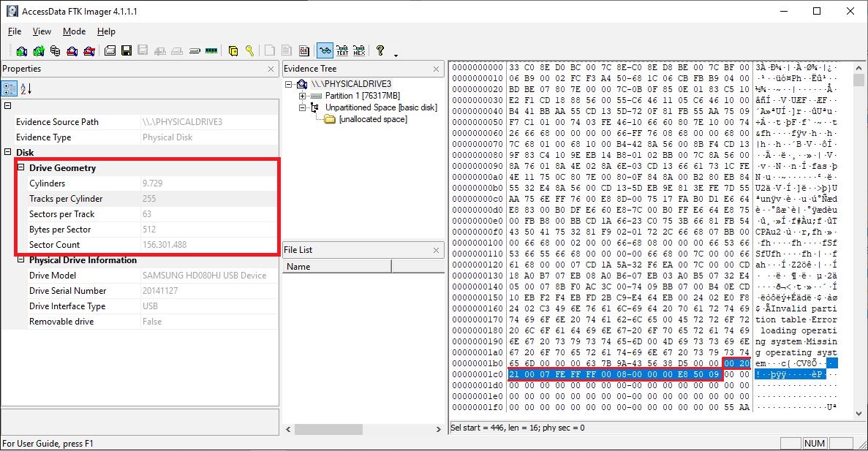Click Add All Attached Devices icon

coord(39,51)
